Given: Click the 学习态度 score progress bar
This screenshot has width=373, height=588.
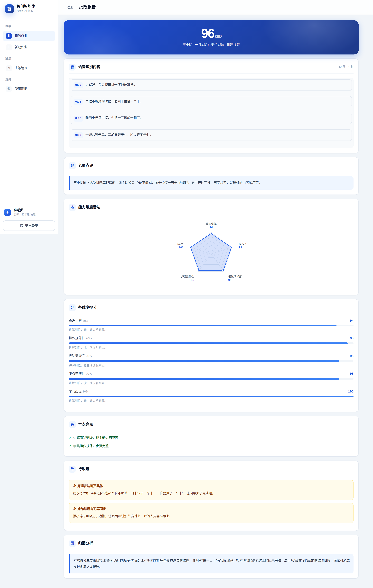Looking at the screenshot, I should pos(211,397).
